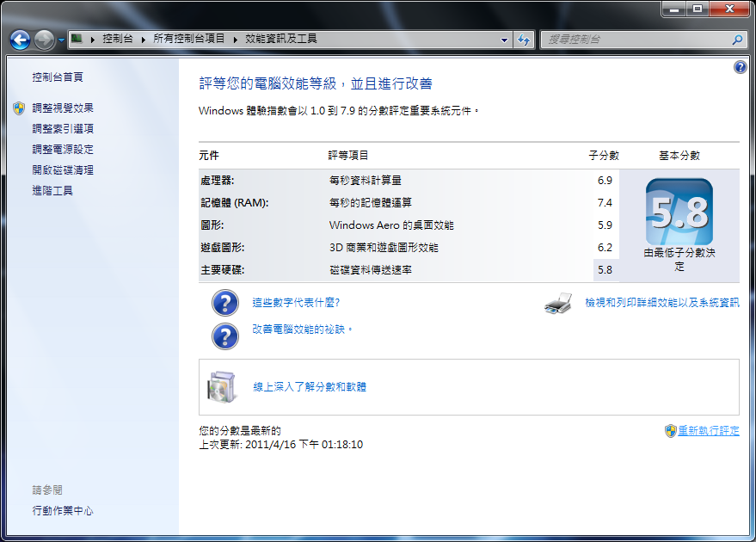The height and width of the screenshot is (542, 756).
Task: Select the 所有控制台項目 breadcrumb
Action: pyautogui.click(x=189, y=39)
